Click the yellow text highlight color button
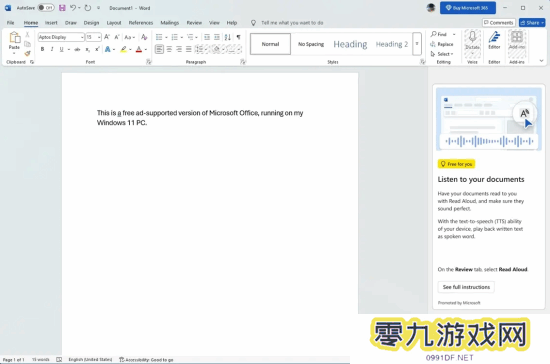Image resolution: width=550 pixels, height=364 pixels. pos(123,49)
